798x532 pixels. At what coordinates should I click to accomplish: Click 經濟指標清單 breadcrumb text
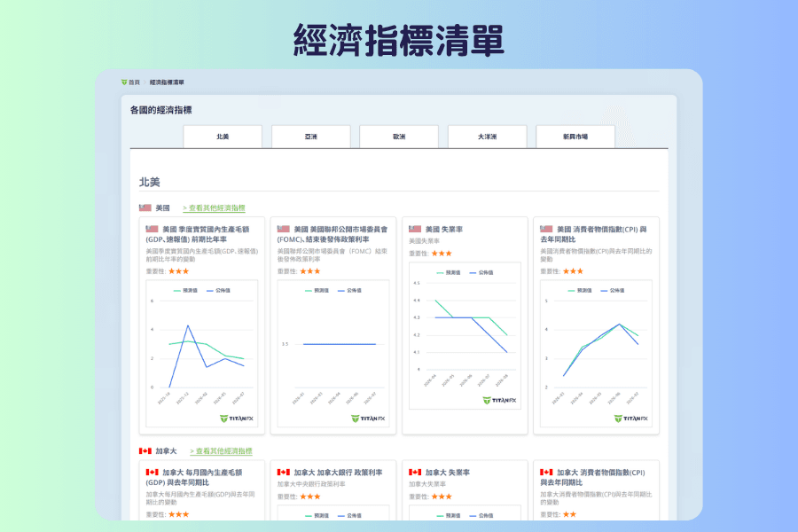click(167, 82)
